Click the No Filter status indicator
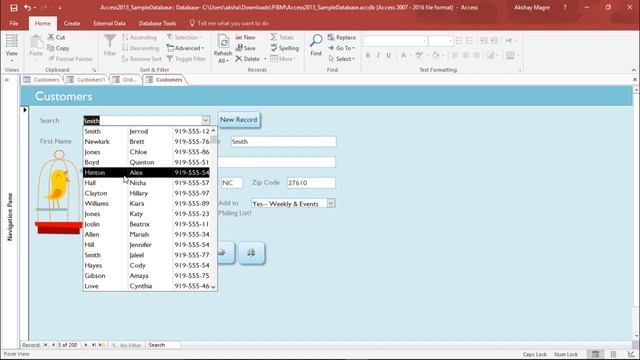The height and width of the screenshot is (360, 640). pyautogui.click(x=127, y=345)
